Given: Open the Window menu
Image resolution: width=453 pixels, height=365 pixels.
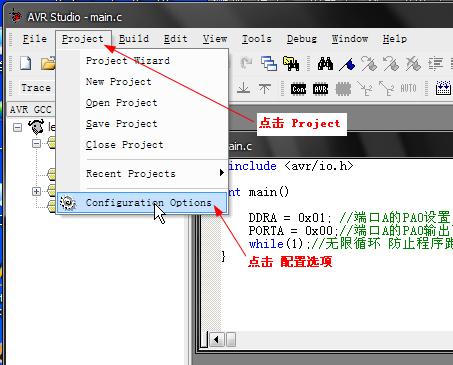Looking at the screenshot, I should pyautogui.click(x=350, y=39).
